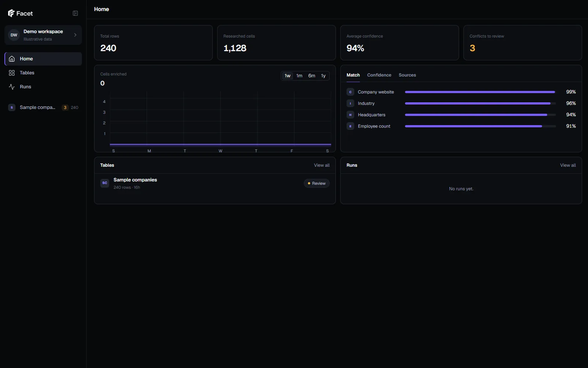Click the Review status badge
The image size is (588, 368).
[x=317, y=183]
